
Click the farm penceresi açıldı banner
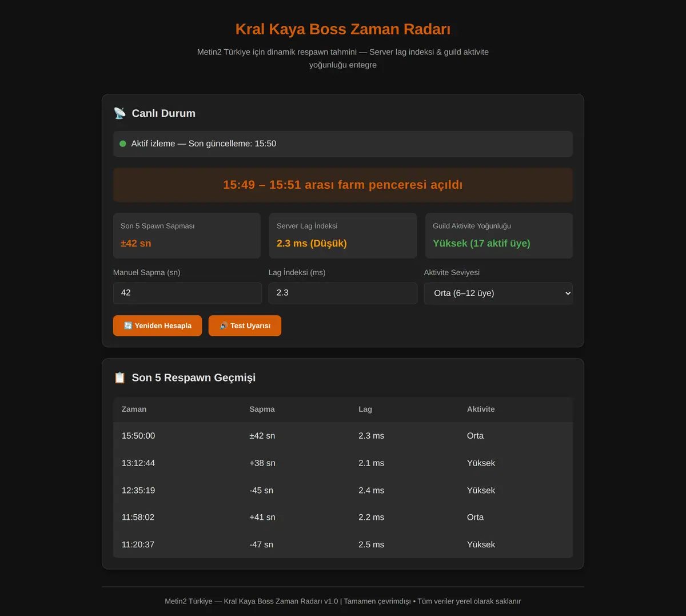(343, 185)
